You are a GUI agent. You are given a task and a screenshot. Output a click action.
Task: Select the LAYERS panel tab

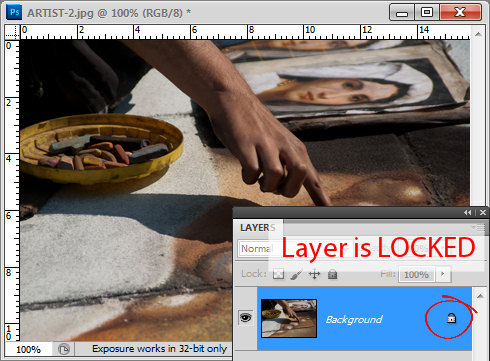[258, 227]
